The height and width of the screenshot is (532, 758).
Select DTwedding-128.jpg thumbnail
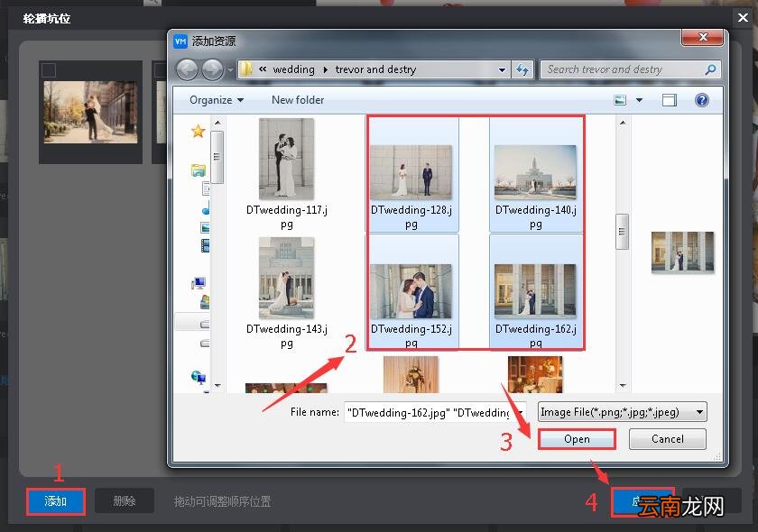[411, 174]
